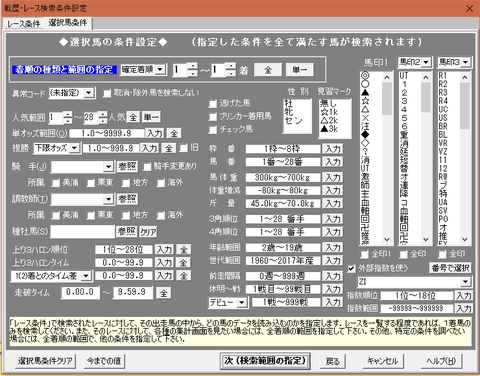Expand the 騎手 combo box
The image size is (480, 376).
pos(108,166)
